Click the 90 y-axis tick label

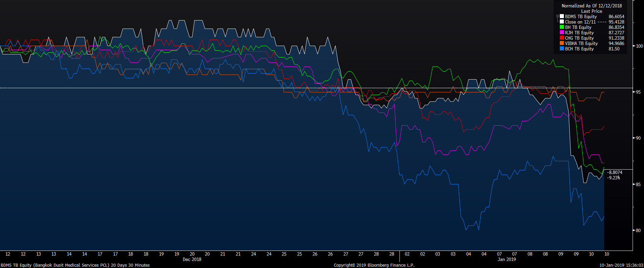[x=638, y=138]
